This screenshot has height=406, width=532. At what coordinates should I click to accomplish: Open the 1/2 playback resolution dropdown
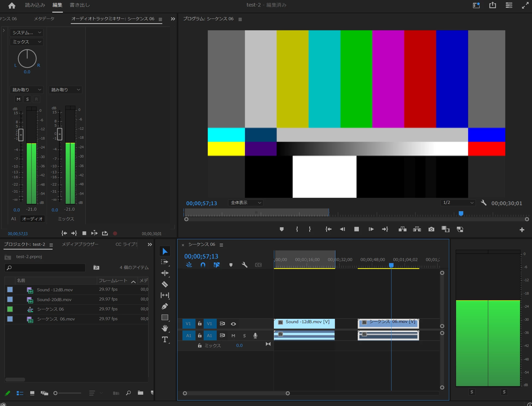[458, 203]
